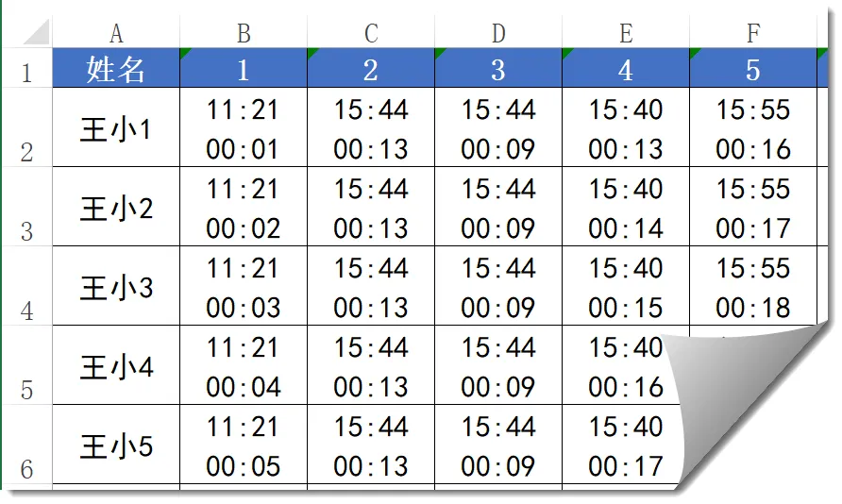Click cell with 11:21 00:04
The height and width of the screenshot is (504, 842).
point(244,366)
